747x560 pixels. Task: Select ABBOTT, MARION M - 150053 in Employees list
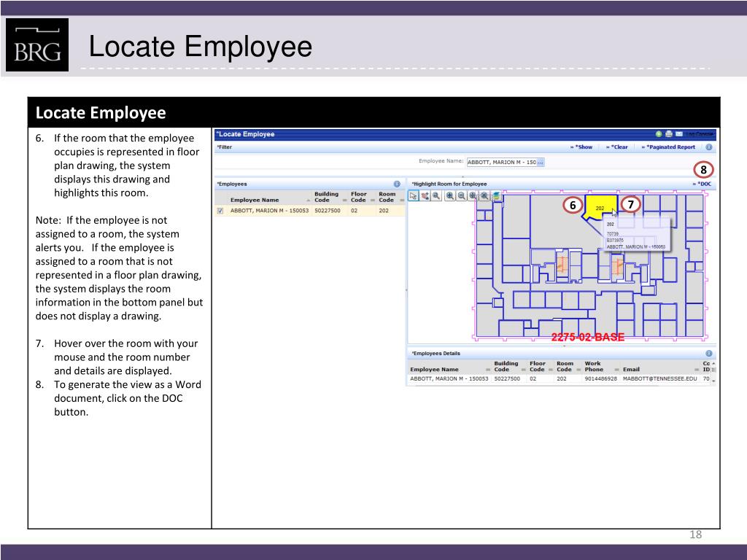(x=269, y=211)
